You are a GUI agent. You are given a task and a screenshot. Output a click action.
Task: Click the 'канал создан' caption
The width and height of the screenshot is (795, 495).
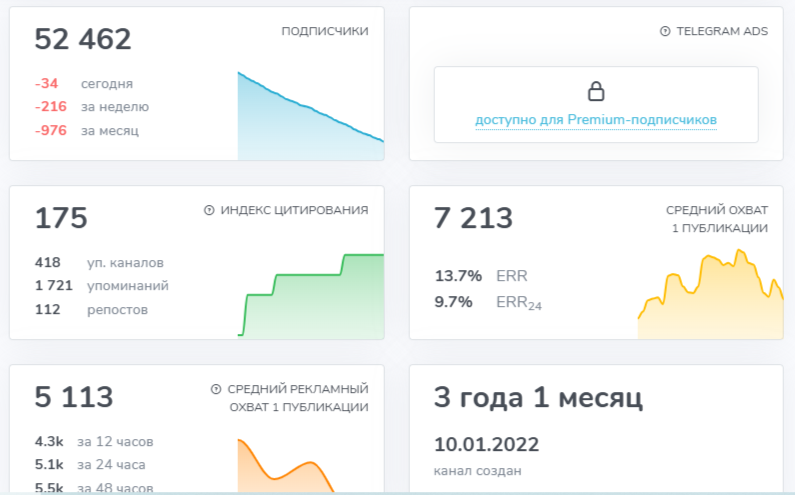478,471
